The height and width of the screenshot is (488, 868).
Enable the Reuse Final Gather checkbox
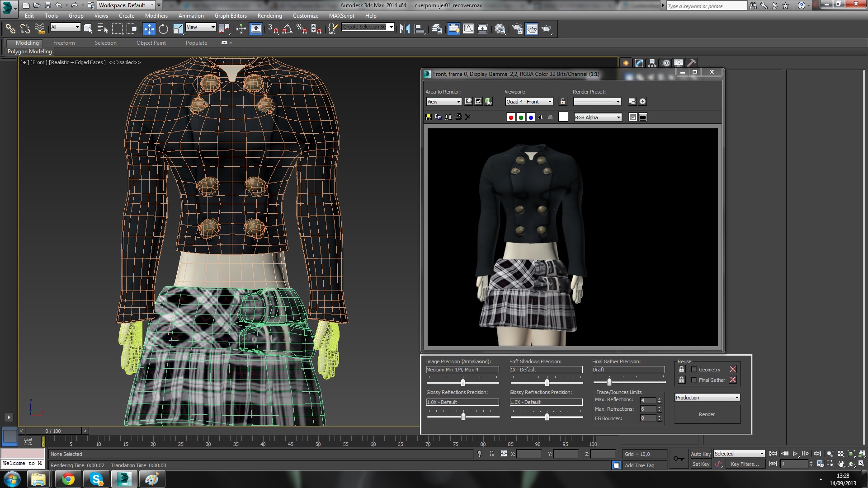(694, 380)
